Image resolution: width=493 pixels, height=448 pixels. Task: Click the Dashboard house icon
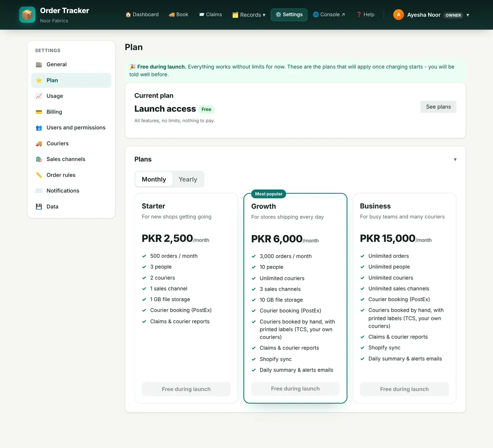click(x=128, y=15)
